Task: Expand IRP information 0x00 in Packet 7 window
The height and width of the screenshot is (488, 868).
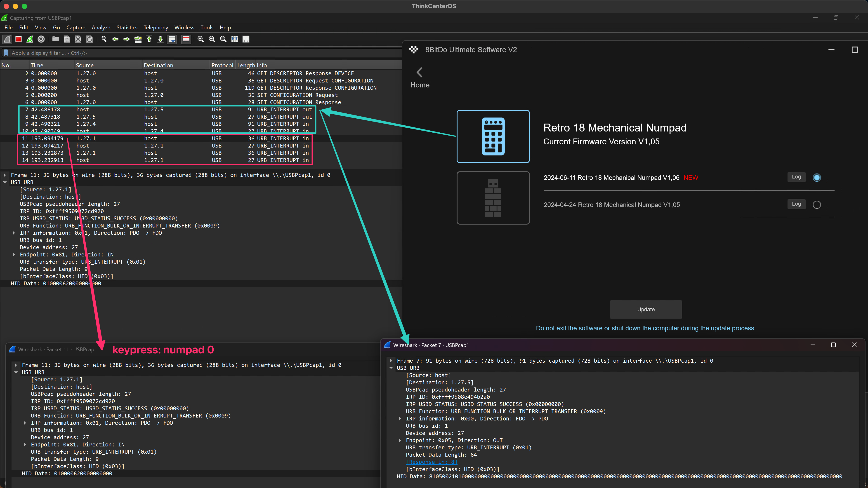Action: point(400,419)
